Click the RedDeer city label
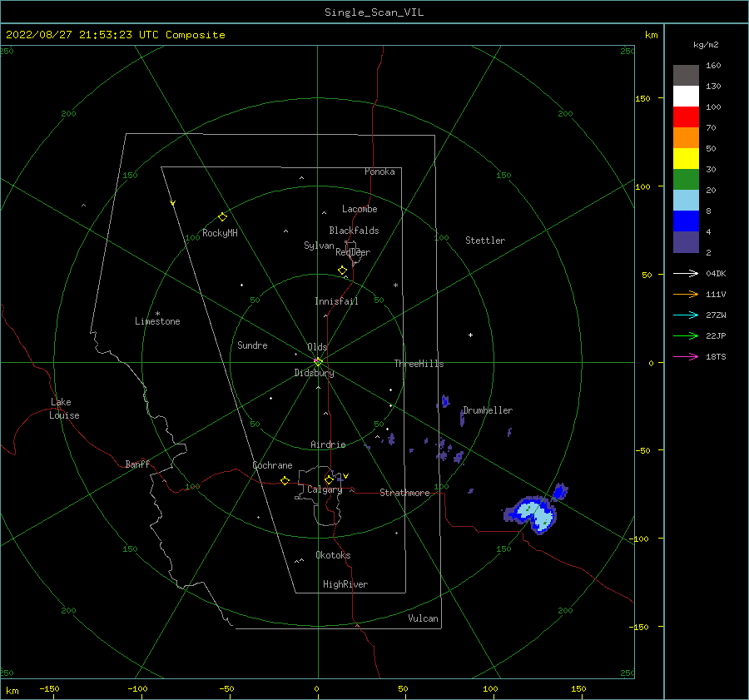The image size is (749, 700). click(x=353, y=252)
